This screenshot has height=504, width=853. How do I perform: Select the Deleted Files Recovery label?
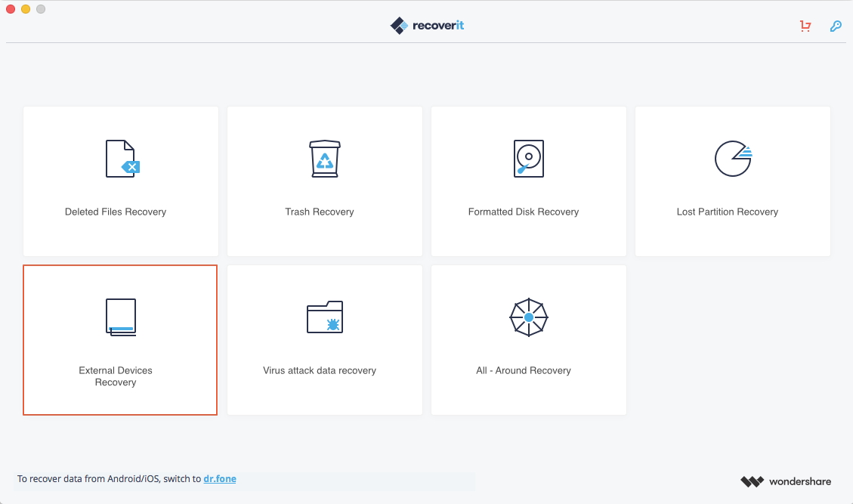tap(116, 212)
